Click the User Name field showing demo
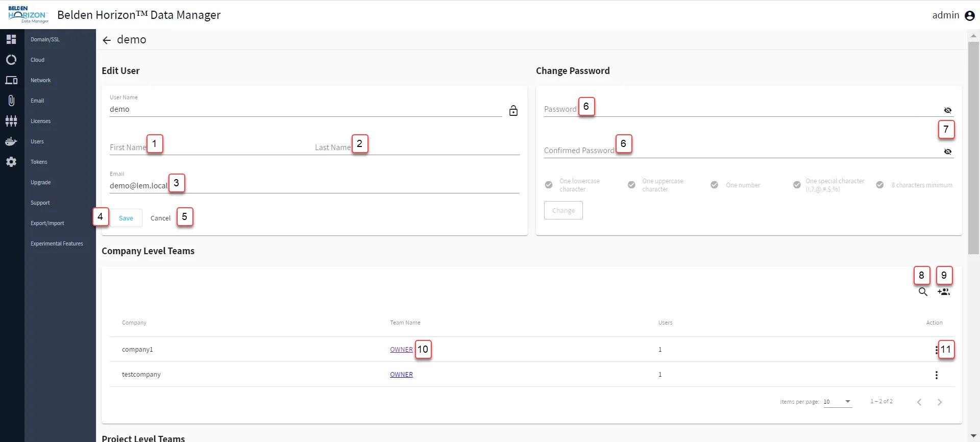980x442 pixels. click(x=306, y=109)
